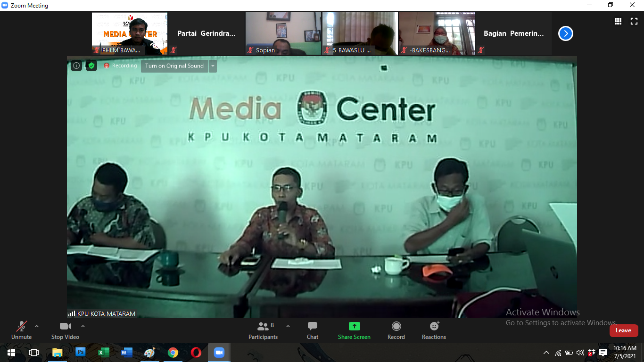Expand video options arrow beside Stop Video

[x=83, y=326]
